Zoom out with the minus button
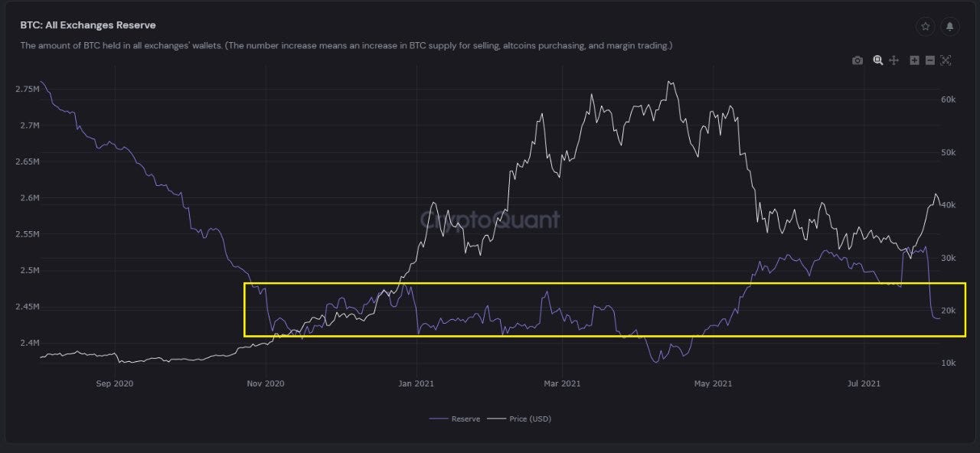 [929, 60]
